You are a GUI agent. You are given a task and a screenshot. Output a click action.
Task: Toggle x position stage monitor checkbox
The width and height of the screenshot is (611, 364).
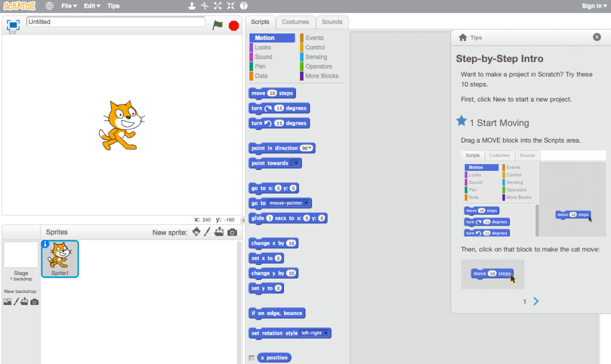coord(252,358)
